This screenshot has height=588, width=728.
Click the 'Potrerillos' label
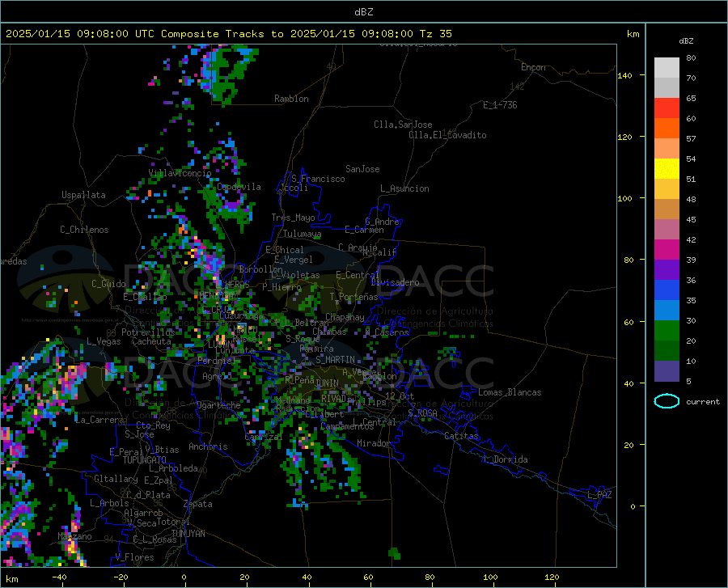pos(148,332)
